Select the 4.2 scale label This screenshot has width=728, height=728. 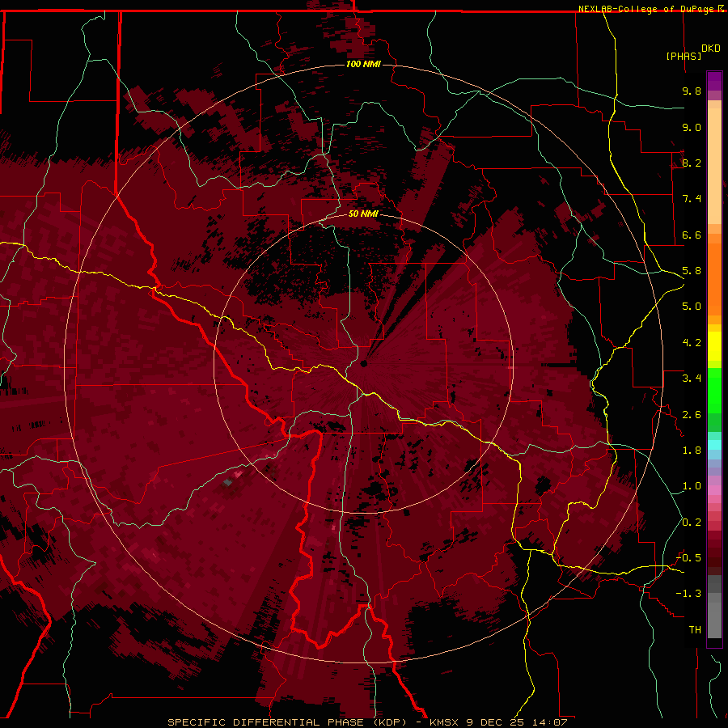(692, 343)
